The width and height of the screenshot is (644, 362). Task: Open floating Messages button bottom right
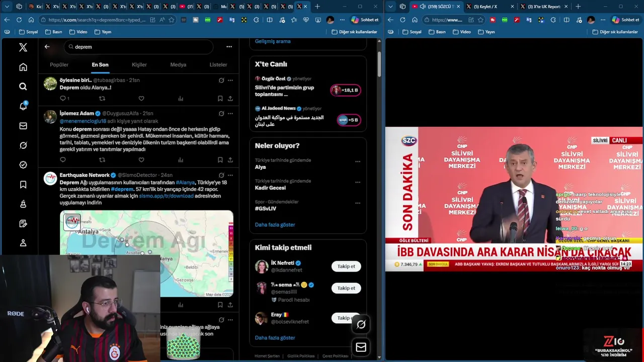[x=361, y=347]
